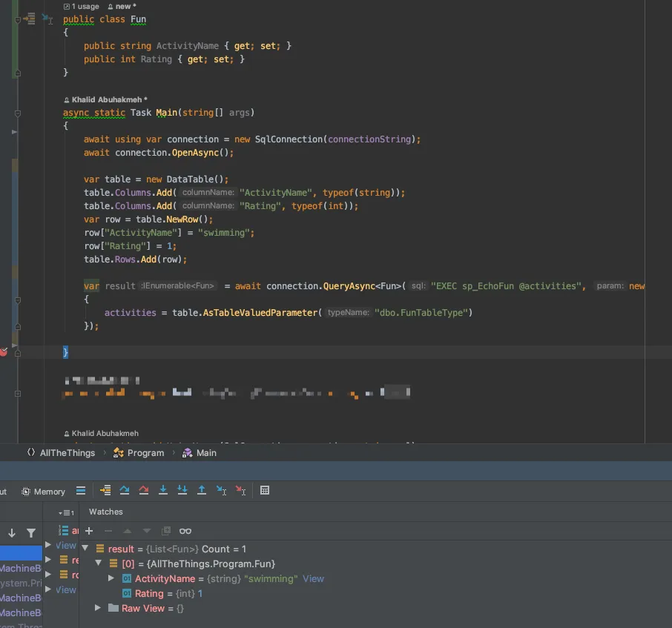Click the Show Execution Point icon

[105, 491]
